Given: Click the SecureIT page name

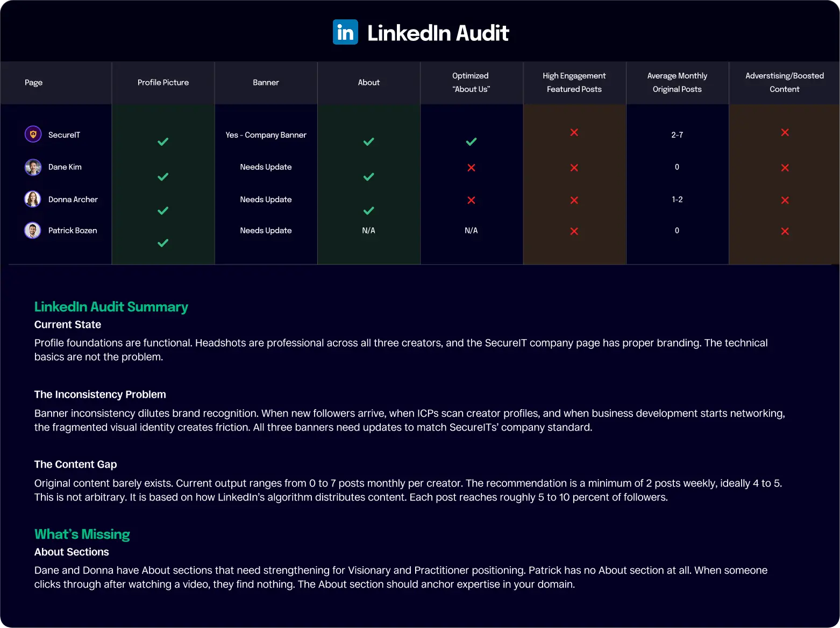Looking at the screenshot, I should 64,135.
